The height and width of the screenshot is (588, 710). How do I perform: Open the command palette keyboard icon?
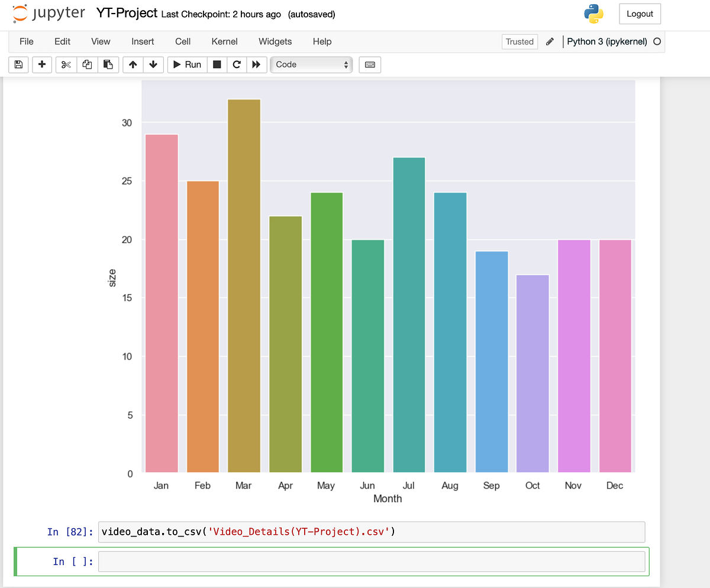pyautogui.click(x=369, y=64)
